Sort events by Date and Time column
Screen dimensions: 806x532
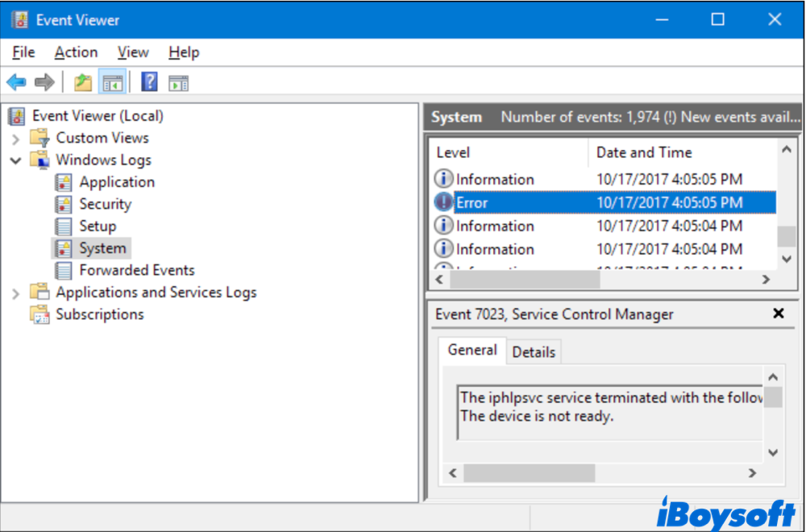(x=643, y=152)
